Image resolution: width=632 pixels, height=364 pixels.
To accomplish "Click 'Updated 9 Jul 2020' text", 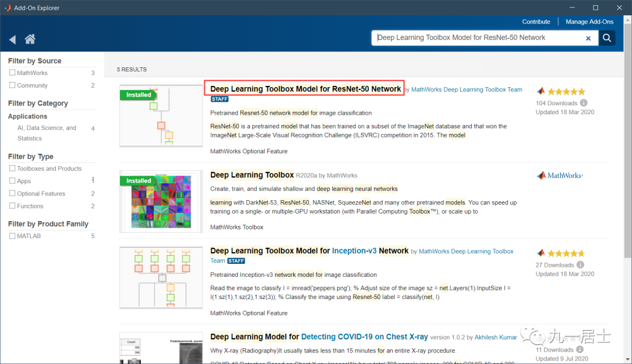I will point(561,359).
